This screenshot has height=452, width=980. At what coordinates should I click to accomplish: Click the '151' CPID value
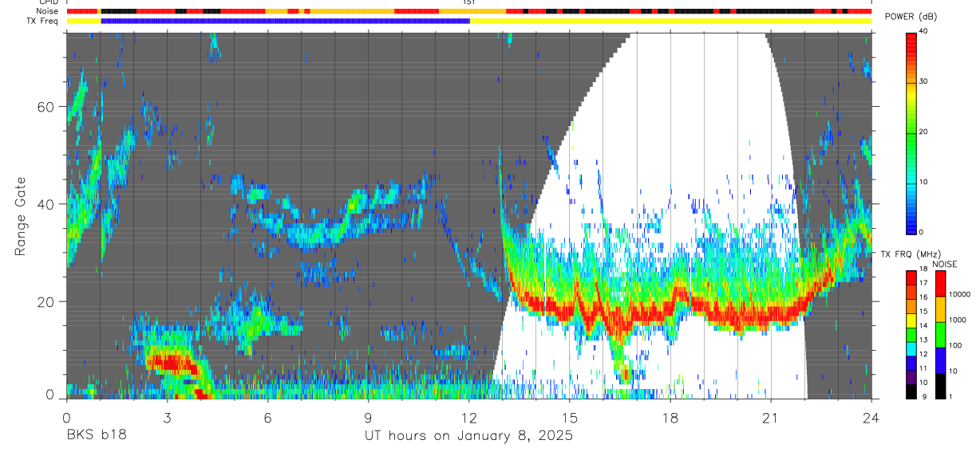[469, 3]
